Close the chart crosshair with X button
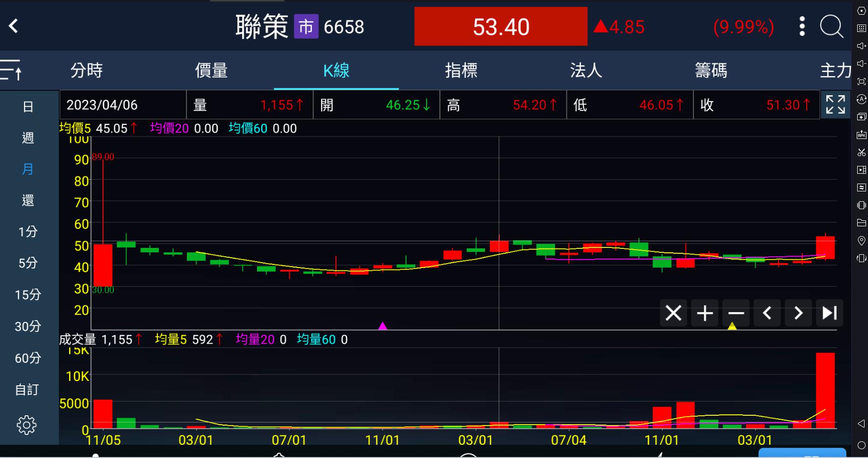The width and height of the screenshot is (868, 458). click(x=673, y=313)
